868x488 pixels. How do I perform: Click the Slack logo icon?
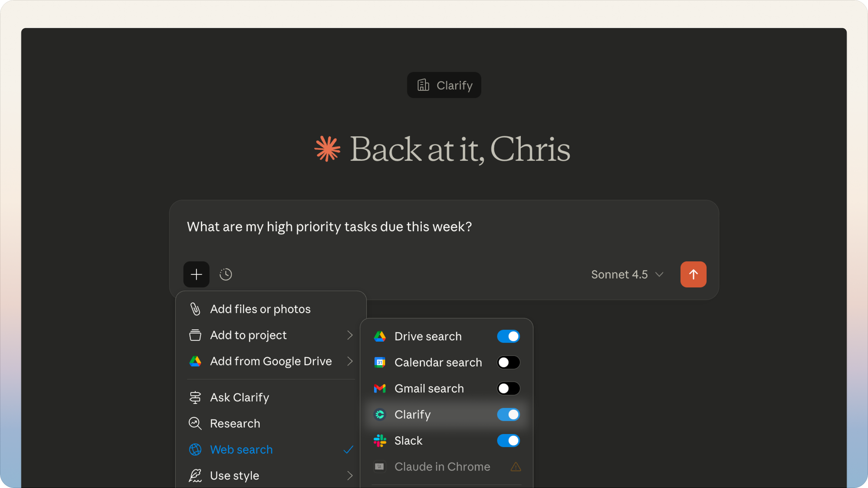click(x=380, y=441)
